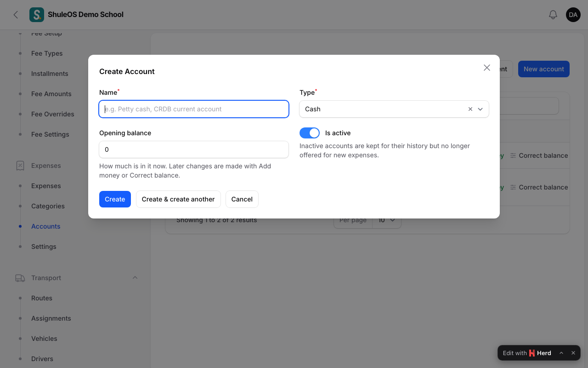Focus the Name input field

194,109
